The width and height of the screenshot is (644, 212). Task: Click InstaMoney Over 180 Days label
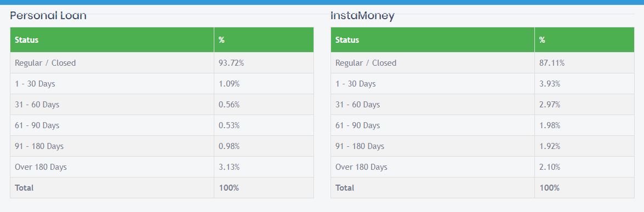click(361, 167)
